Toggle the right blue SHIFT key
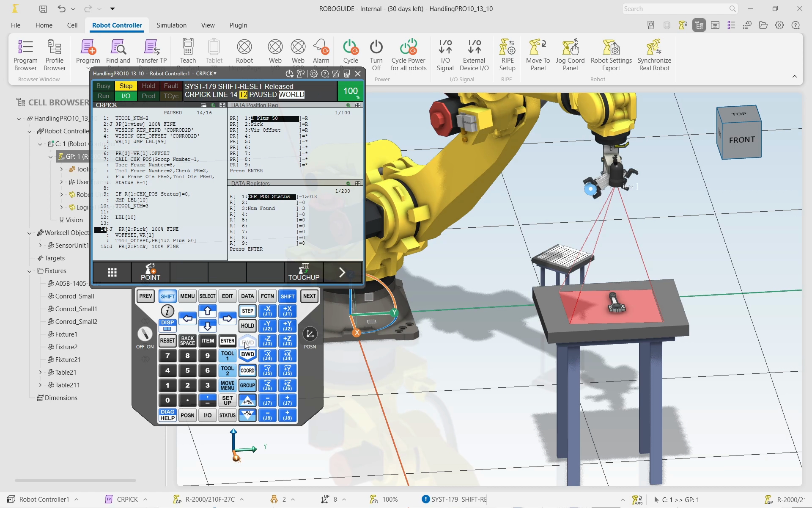812x508 pixels. click(288, 296)
